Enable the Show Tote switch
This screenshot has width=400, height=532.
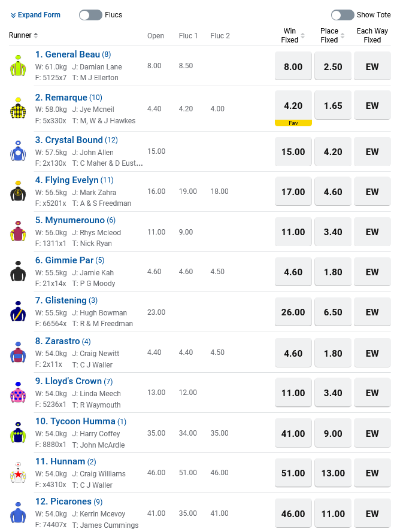(343, 15)
